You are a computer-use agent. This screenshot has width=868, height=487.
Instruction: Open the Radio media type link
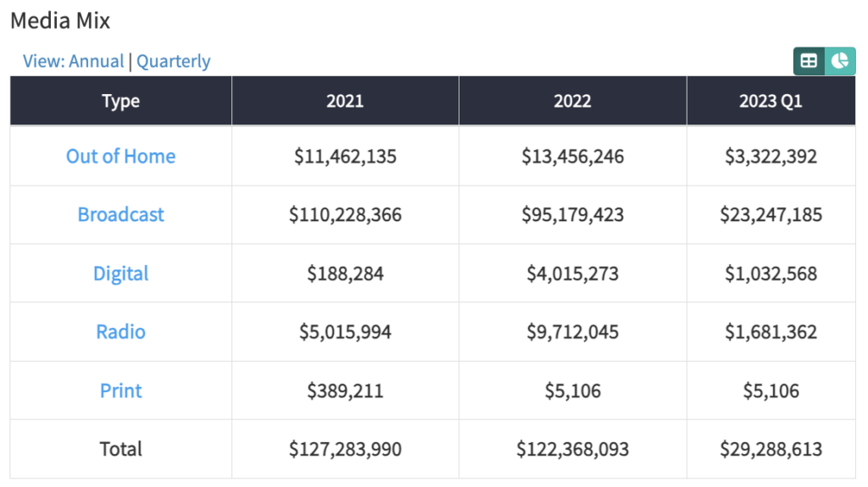tap(120, 331)
